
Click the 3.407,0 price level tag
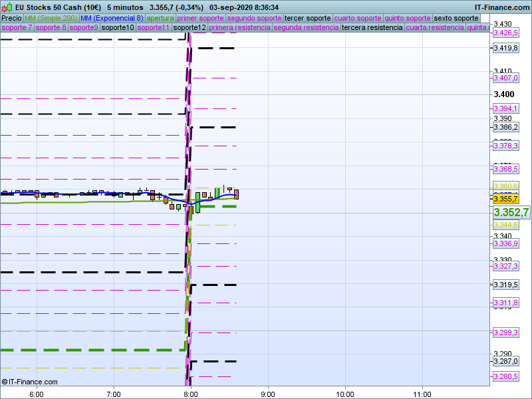tap(505, 78)
